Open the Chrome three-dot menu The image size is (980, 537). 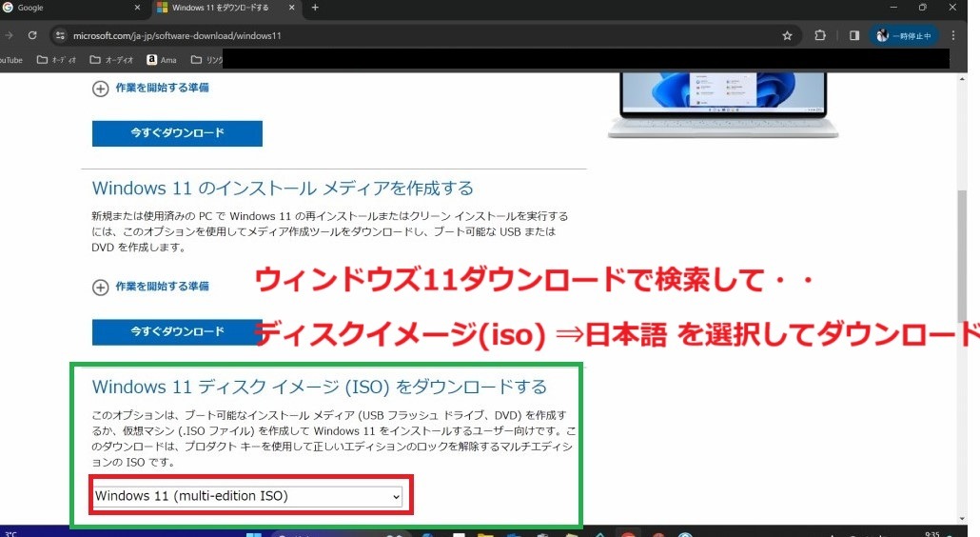tap(953, 35)
